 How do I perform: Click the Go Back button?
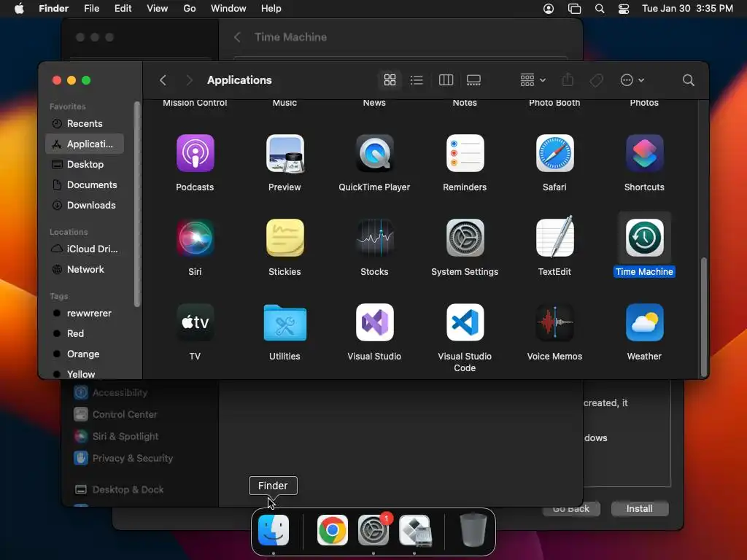coord(570,510)
